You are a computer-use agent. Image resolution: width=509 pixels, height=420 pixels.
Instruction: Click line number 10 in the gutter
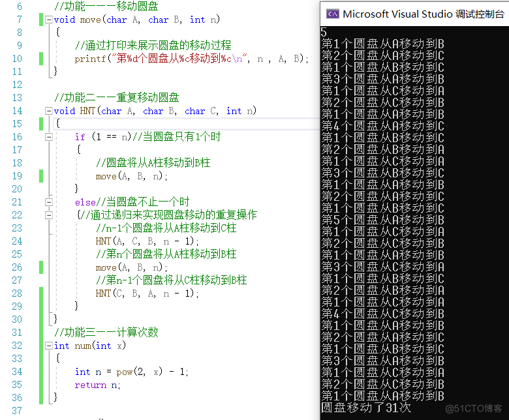point(17,59)
